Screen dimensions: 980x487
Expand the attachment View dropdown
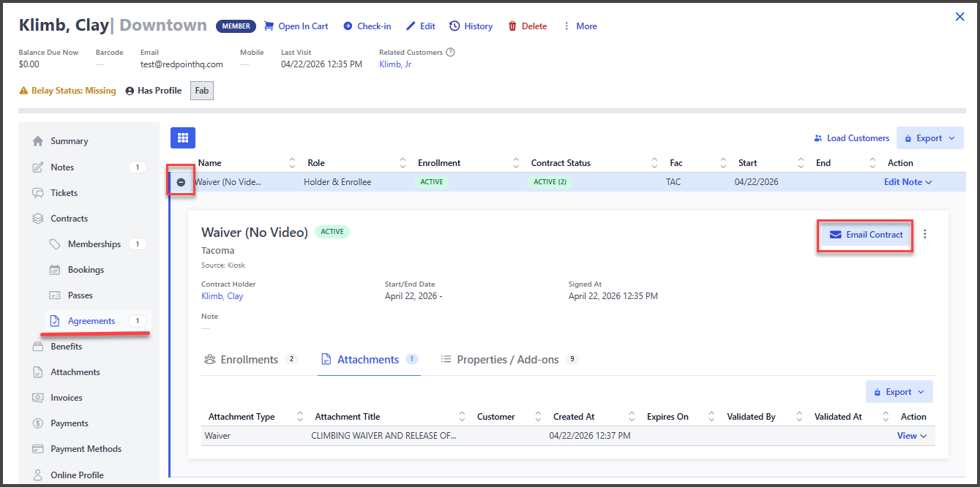pos(912,436)
